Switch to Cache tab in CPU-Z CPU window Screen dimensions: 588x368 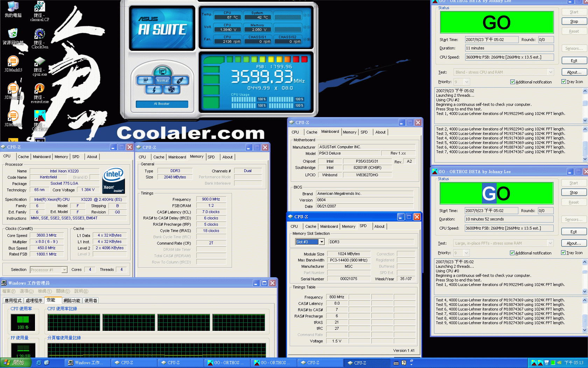click(23, 157)
